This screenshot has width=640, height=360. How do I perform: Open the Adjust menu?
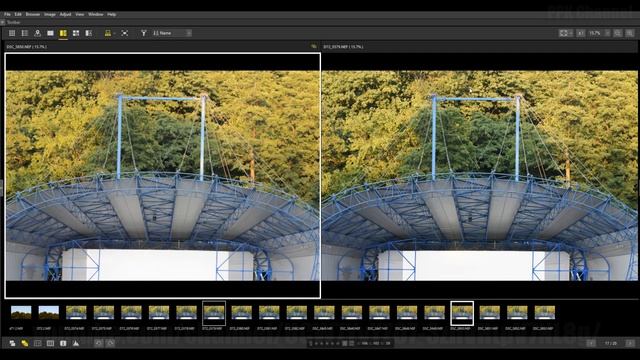pyautogui.click(x=65, y=14)
